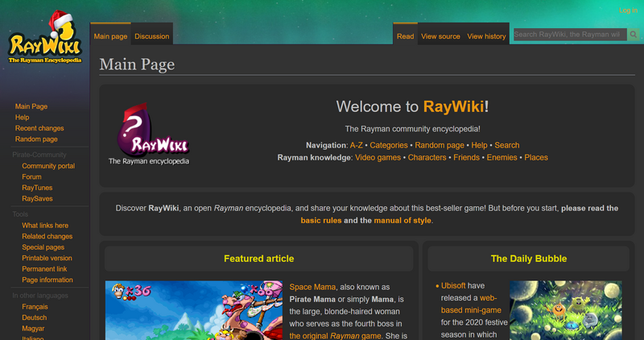Click What links here
This screenshot has height=340, width=644.
45,226
